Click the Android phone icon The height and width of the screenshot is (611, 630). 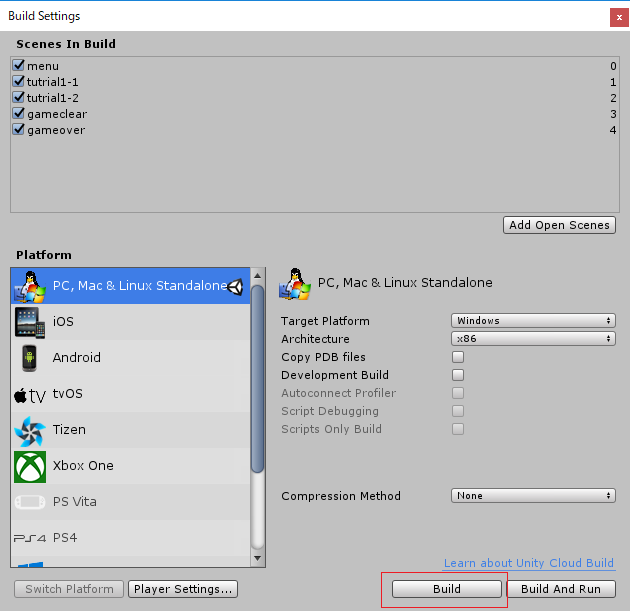click(x=29, y=358)
